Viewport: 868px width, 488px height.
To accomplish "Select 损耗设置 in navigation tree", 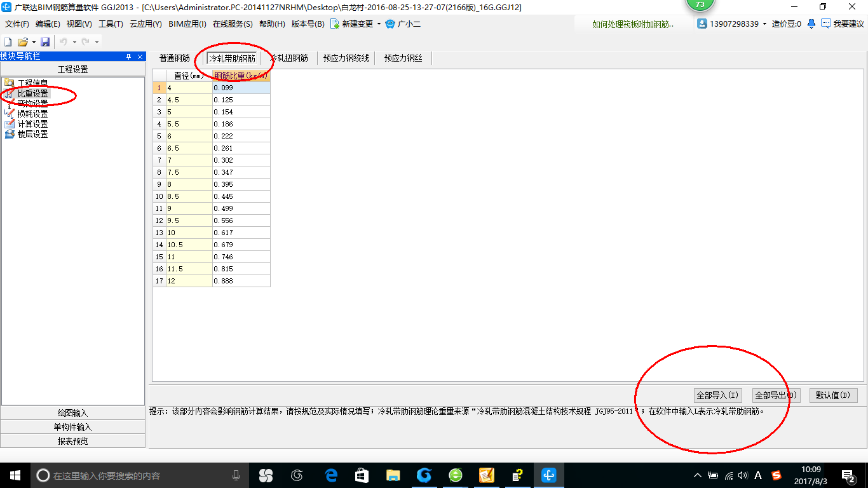I will pyautogui.click(x=32, y=114).
